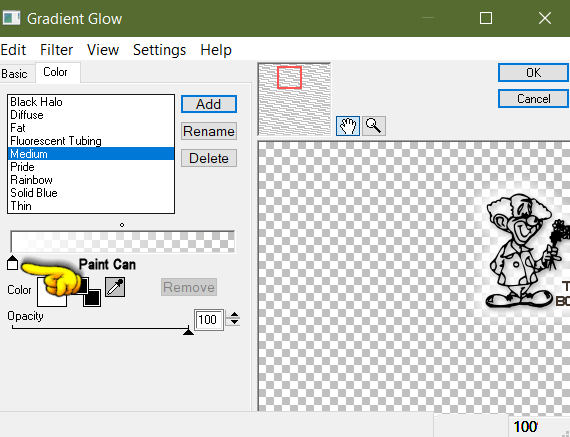Click the Rename button
570x437 pixels.
(209, 131)
